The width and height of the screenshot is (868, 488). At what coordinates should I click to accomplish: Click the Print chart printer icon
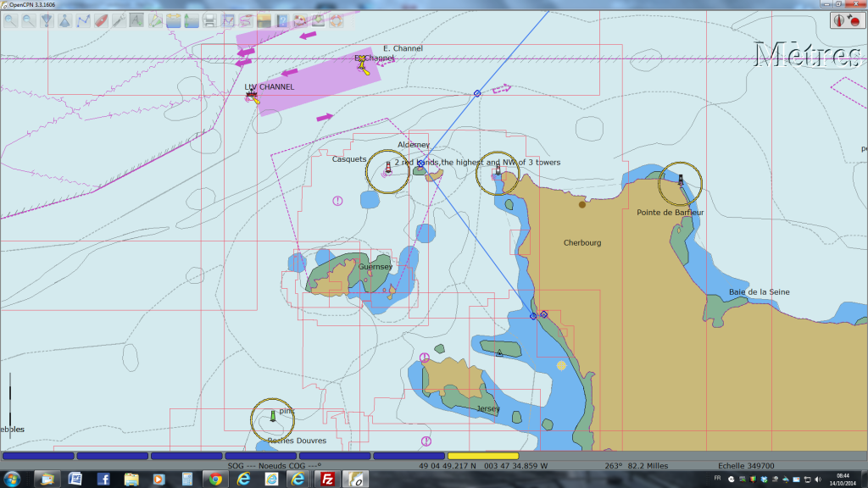click(x=209, y=21)
